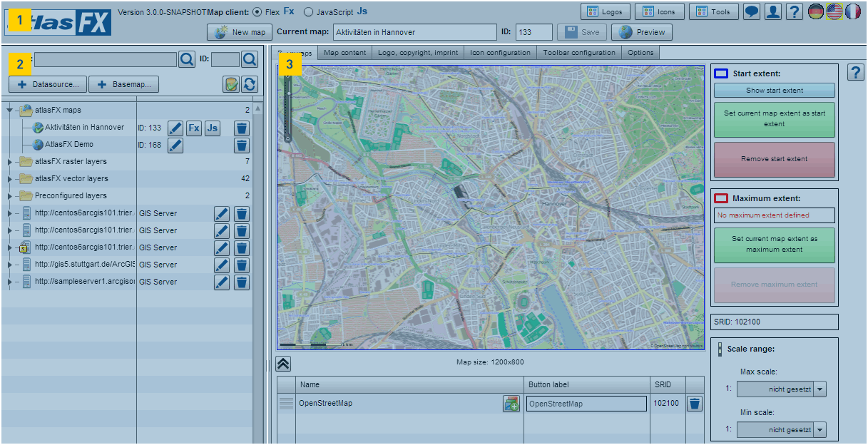Image resolution: width=868 pixels, height=445 pixels.
Task: Click the lock icon on the centos server row
Action: [x=24, y=247]
